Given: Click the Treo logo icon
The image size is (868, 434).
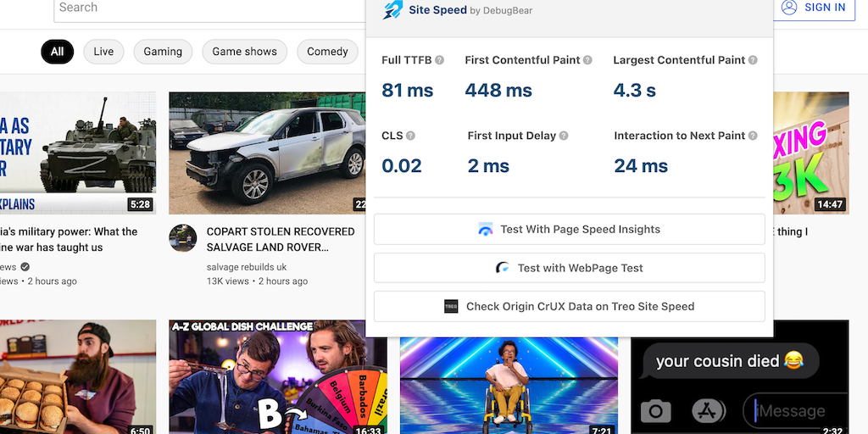Looking at the screenshot, I should point(451,307).
